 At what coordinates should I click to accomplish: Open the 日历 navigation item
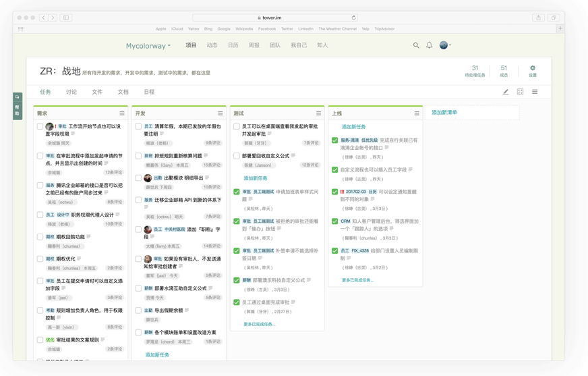(x=233, y=45)
